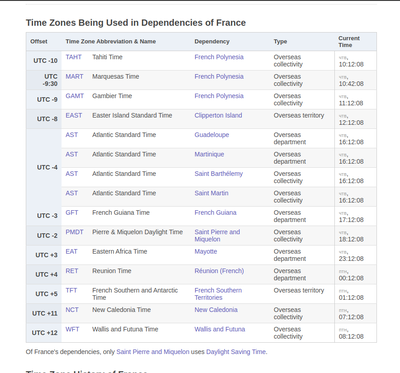Open the Saint Martin dependency link
Screen dimensions: 400x373
[211, 193]
